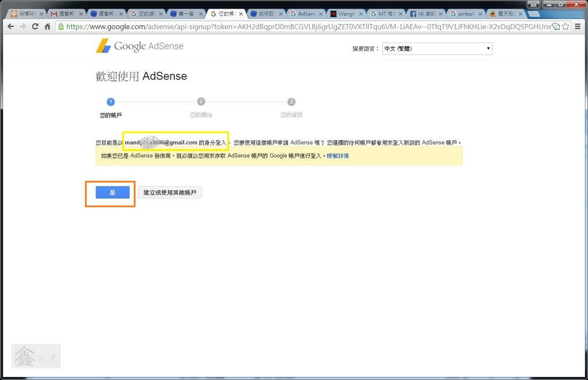
Task: Click the browser forward arrow
Action: coord(23,26)
